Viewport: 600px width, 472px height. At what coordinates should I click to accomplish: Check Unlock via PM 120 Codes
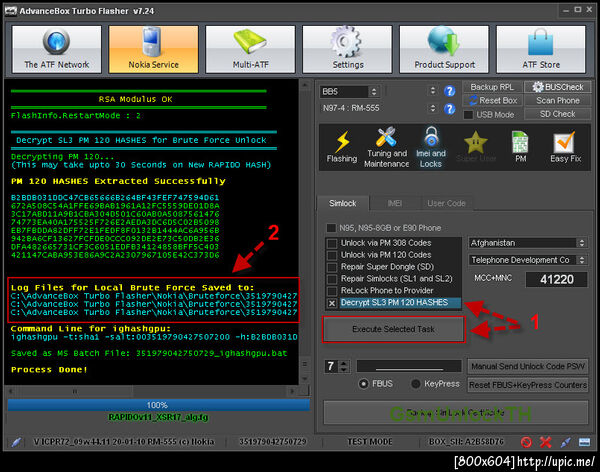pyautogui.click(x=332, y=255)
